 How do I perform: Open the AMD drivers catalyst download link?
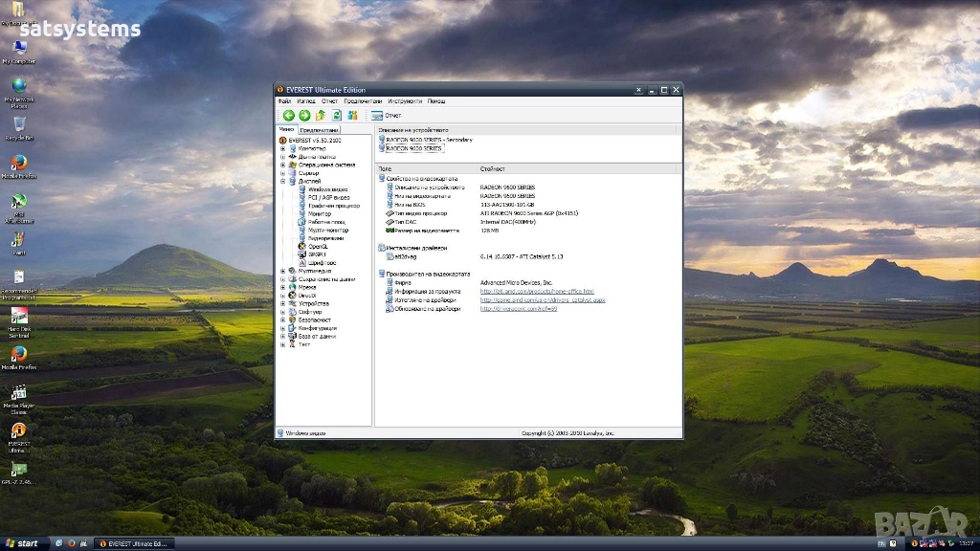pos(543,300)
